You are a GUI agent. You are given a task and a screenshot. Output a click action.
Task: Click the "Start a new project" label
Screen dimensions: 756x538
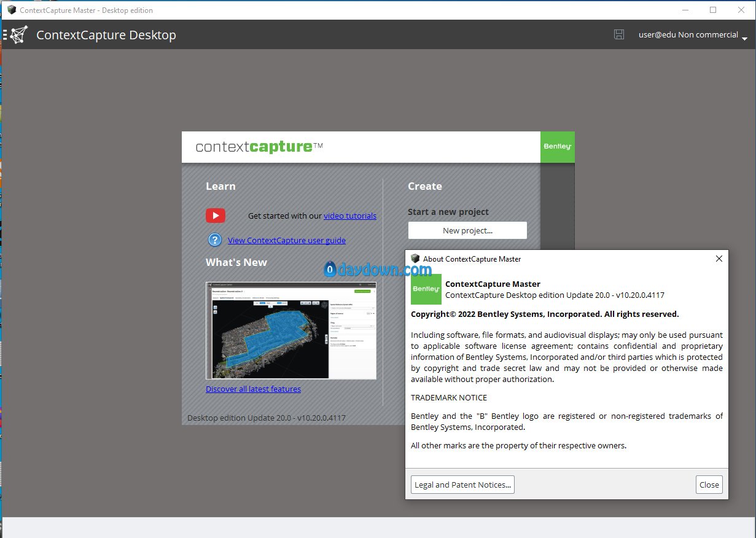click(448, 212)
